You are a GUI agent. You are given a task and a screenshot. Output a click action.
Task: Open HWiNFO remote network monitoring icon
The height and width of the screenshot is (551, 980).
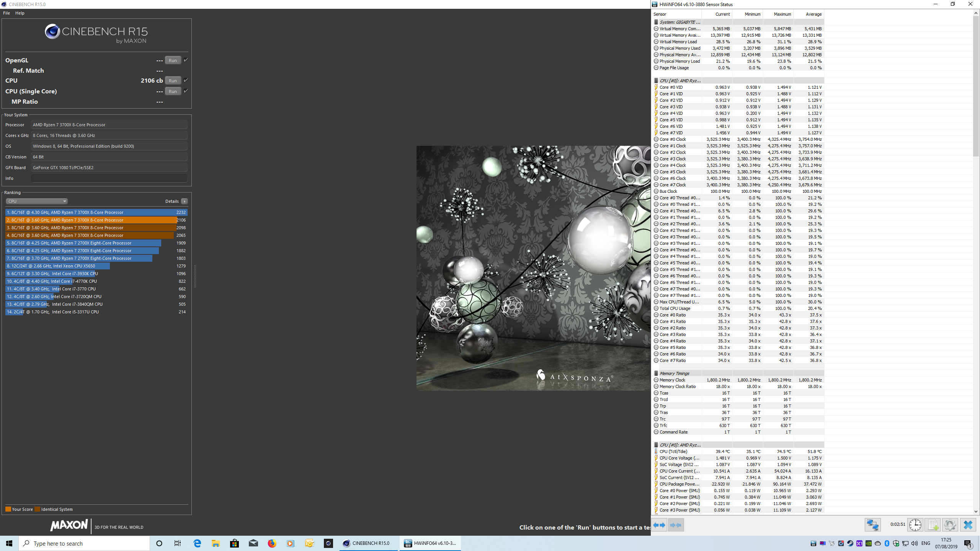click(873, 525)
